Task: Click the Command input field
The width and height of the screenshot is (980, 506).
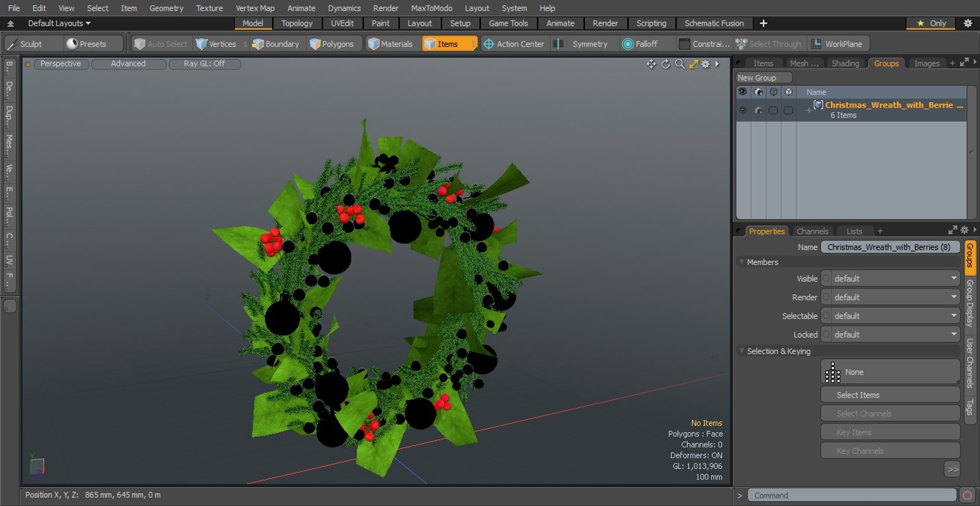Action: 851,495
